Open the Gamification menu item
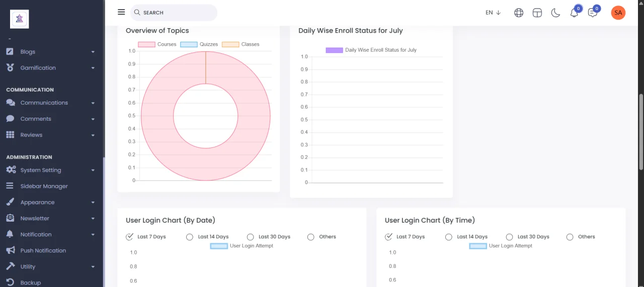The height and width of the screenshot is (287, 644). (50, 68)
